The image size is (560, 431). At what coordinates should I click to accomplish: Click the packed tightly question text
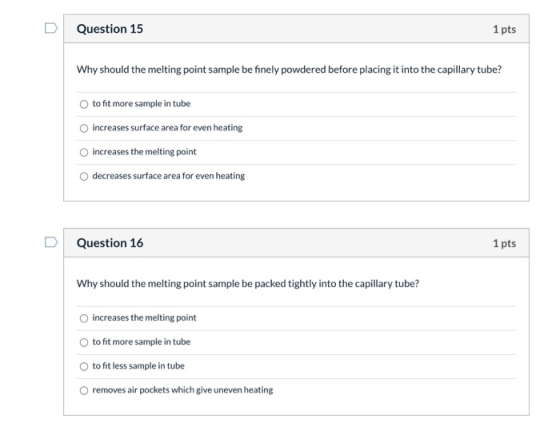(x=248, y=284)
